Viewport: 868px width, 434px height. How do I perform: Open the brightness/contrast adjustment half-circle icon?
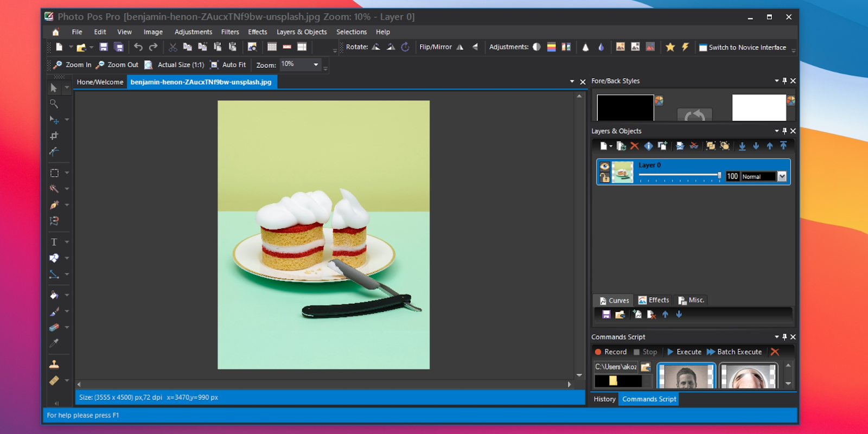[x=537, y=47]
